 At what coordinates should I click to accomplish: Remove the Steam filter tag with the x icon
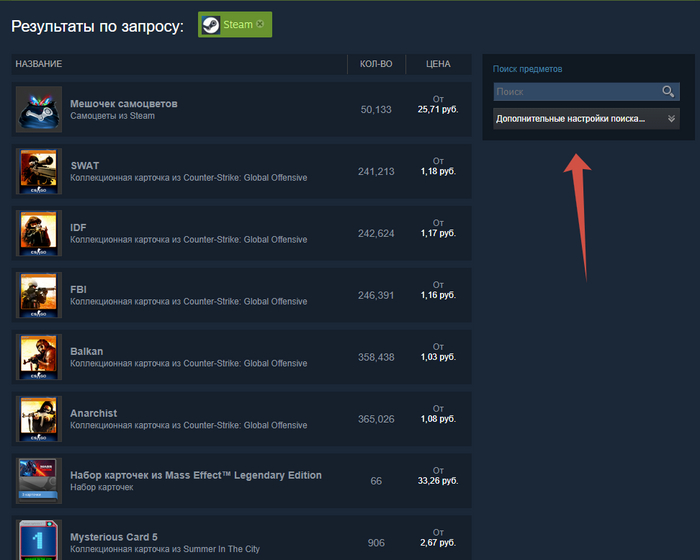coord(260,24)
